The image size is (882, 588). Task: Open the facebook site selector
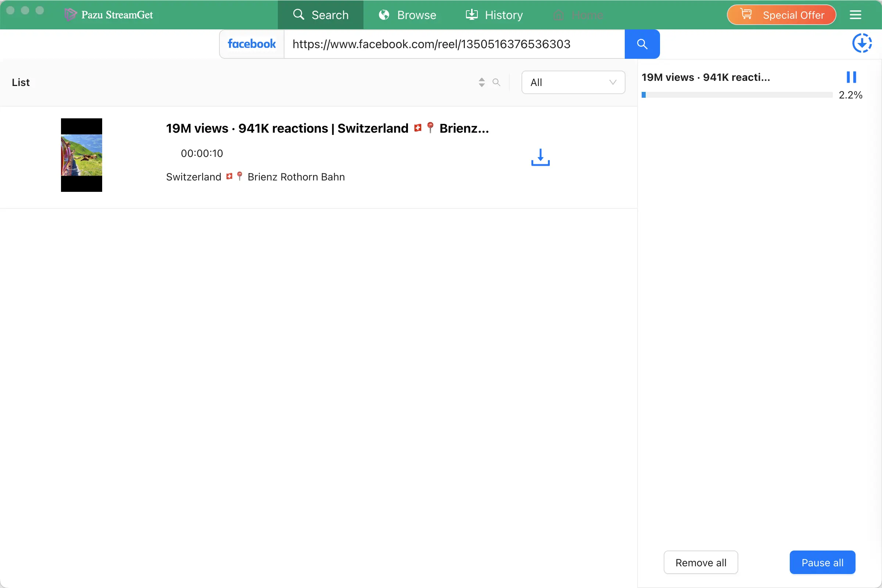click(252, 44)
